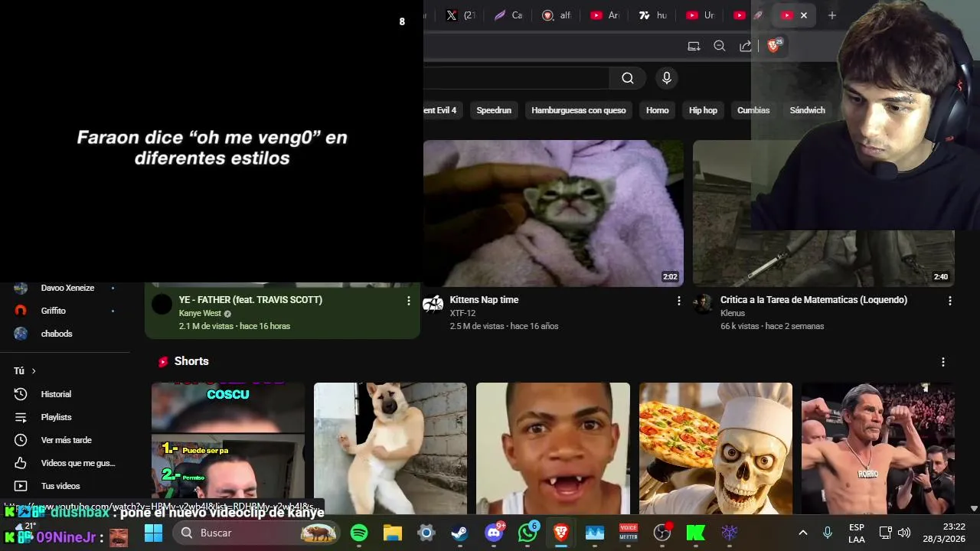Screen dimensions: 980x551
Task: Open the Shorts section options menu
Action: tap(943, 362)
